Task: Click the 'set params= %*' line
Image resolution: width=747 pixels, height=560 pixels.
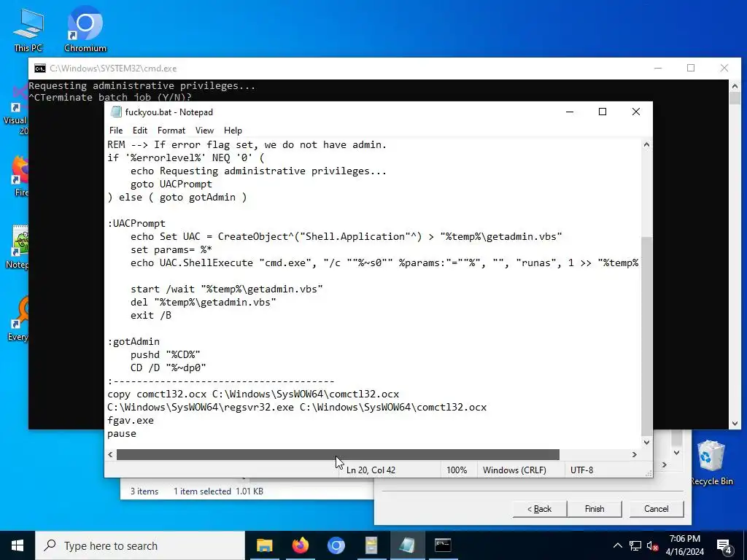Action: [x=171, y=250]
